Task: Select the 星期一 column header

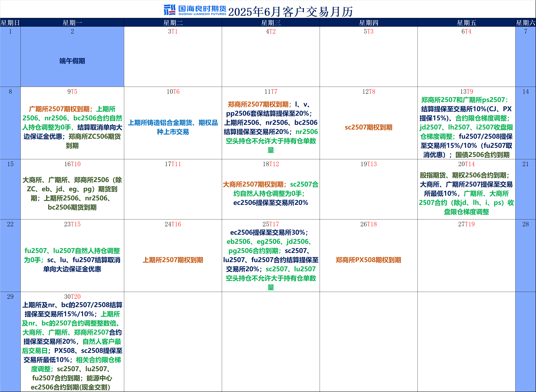Action: [x=72, y=23]
